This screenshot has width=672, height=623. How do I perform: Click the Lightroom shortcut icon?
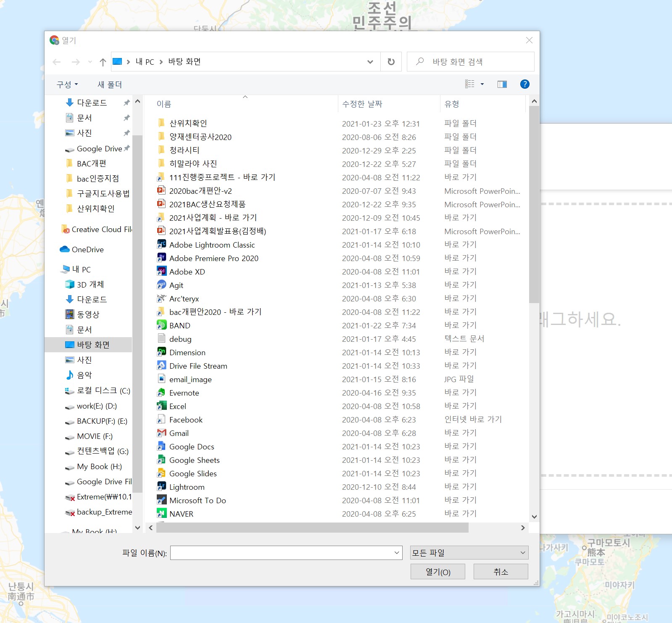click(161, 487)
